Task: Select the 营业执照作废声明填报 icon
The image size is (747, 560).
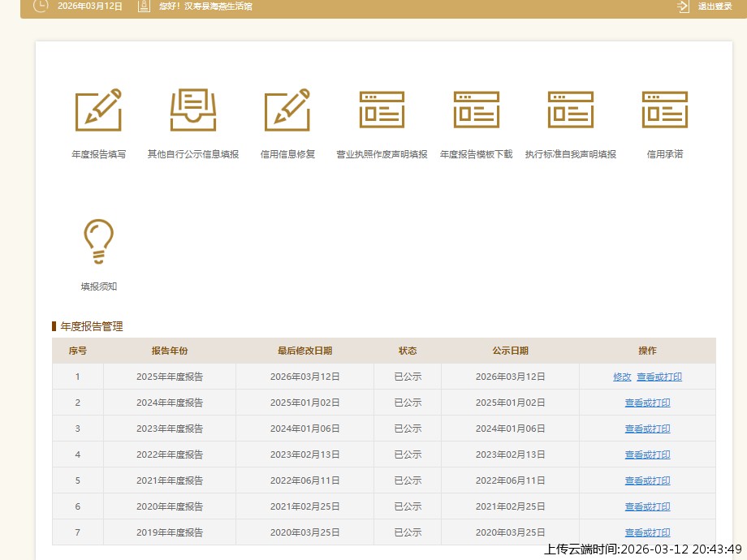Action: pos(382,110)
